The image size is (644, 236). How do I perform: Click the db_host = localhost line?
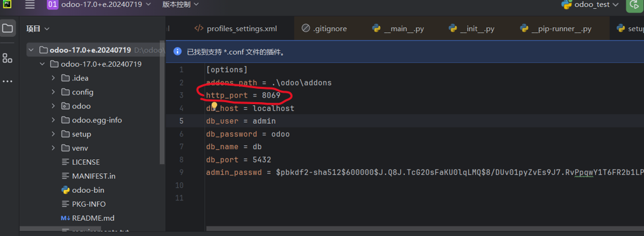(x=250, y=108)
